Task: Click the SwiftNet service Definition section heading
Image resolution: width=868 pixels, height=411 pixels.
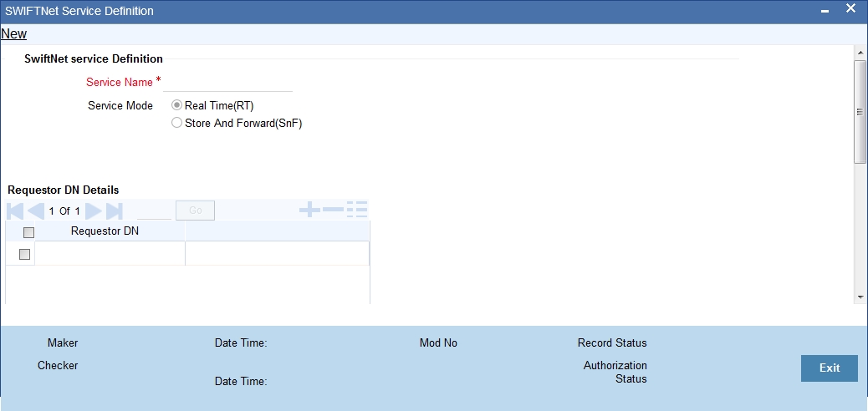Action: 94,58
